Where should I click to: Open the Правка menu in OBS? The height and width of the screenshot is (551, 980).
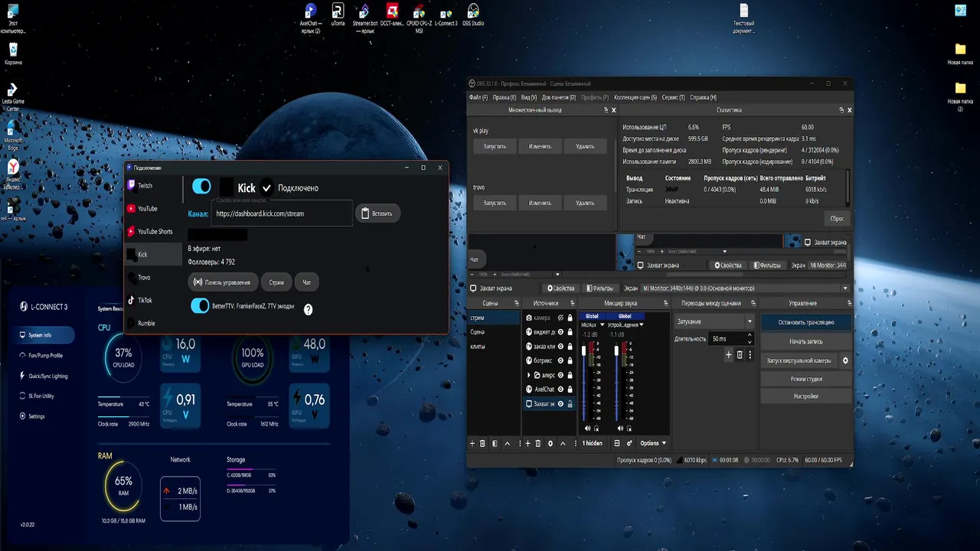tap(504, 97)
